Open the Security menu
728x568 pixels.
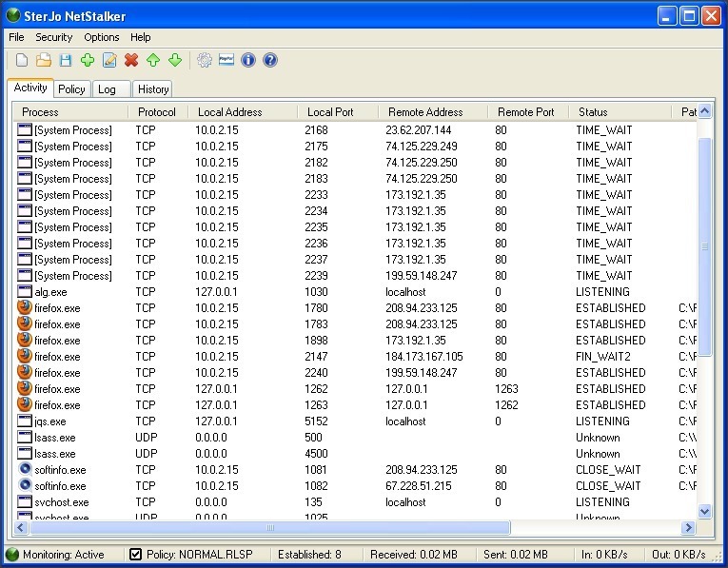pos(53,37)
